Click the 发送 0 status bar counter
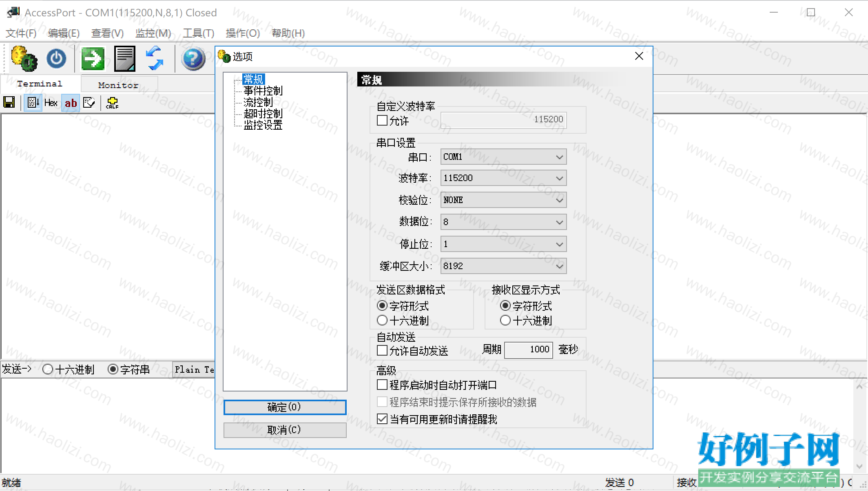 [620, 483]
